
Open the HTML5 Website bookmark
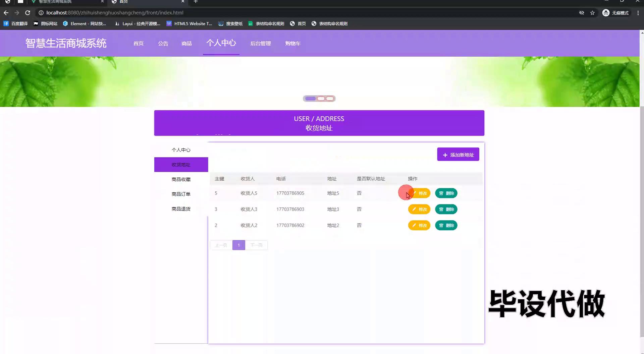(x=190, y=23)
